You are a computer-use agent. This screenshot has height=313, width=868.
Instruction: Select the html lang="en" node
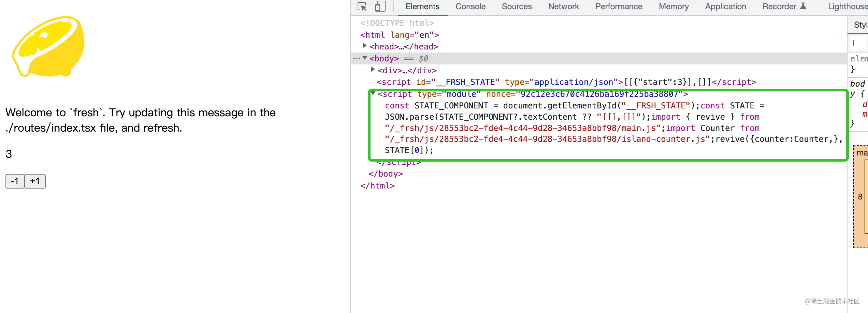point(400,35)
